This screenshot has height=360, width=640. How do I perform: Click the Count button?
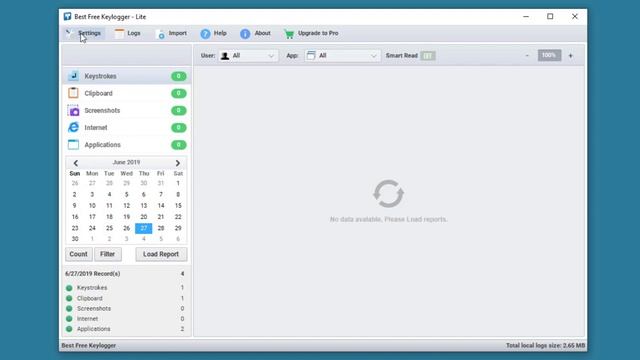[78, 254]
